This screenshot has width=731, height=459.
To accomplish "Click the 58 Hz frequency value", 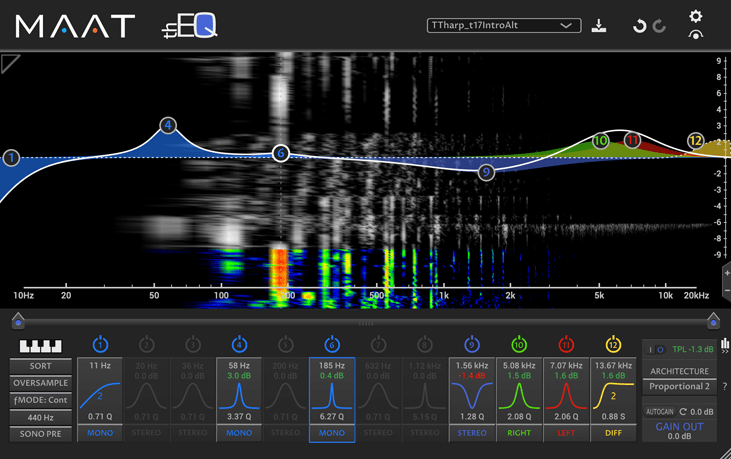I will pyautogui.click(x=239, y=366).
